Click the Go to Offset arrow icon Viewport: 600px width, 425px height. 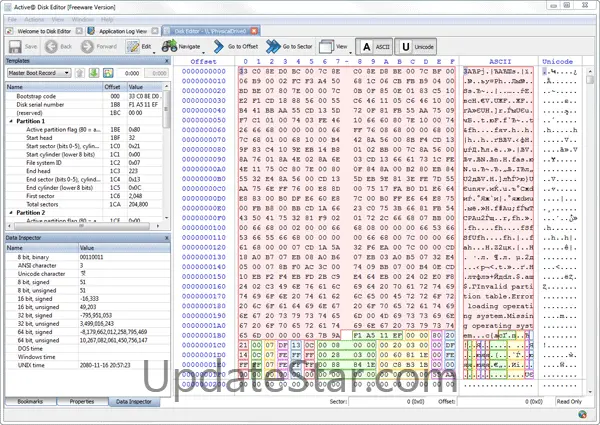point(218,47)
